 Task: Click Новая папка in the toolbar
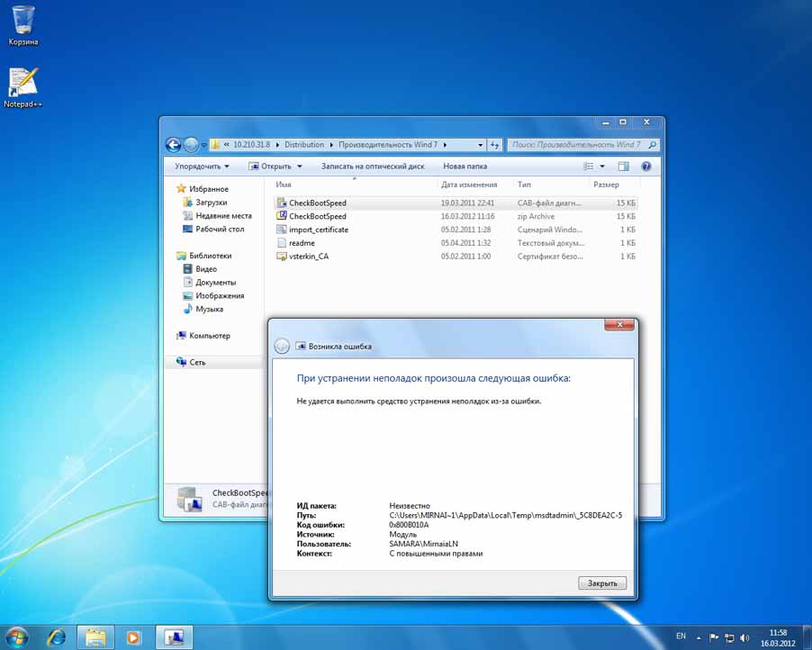(465, 167)
